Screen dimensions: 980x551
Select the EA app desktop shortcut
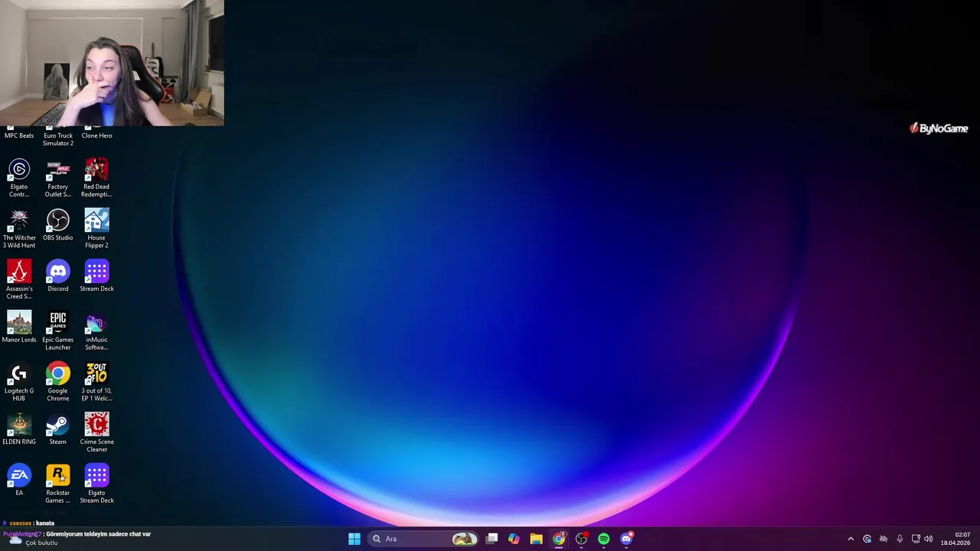19,481
